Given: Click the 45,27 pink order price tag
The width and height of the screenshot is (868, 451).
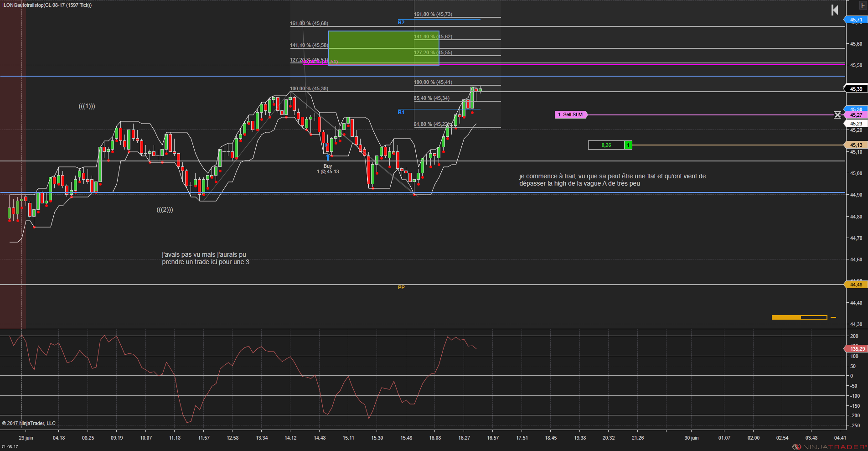Looking at the screenshot, I should click(856, 115).
